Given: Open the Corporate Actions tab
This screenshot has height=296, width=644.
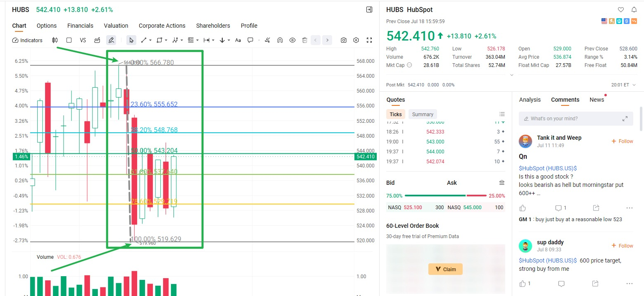Looking at the screenshot, I should coord(162,26).
